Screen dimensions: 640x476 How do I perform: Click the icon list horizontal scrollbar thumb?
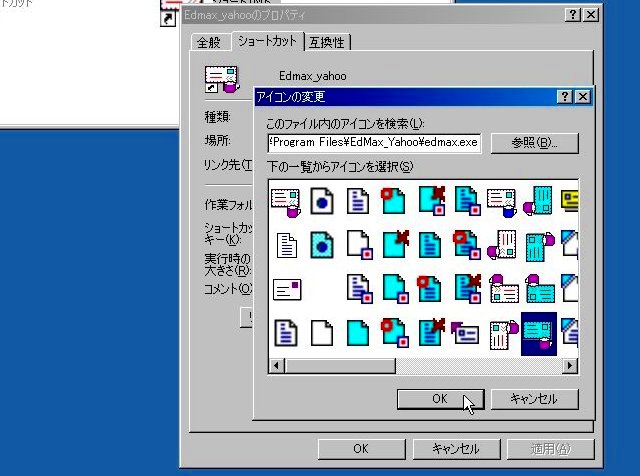(340, 365)
